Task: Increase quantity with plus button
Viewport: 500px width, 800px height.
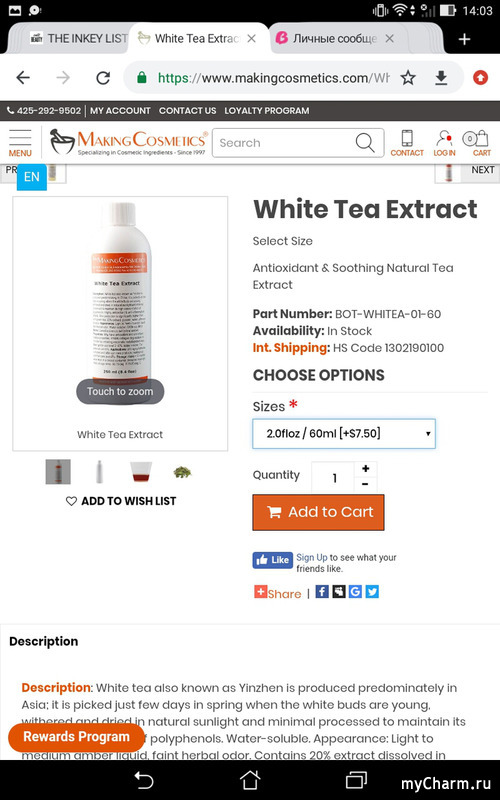Action: 365,469
